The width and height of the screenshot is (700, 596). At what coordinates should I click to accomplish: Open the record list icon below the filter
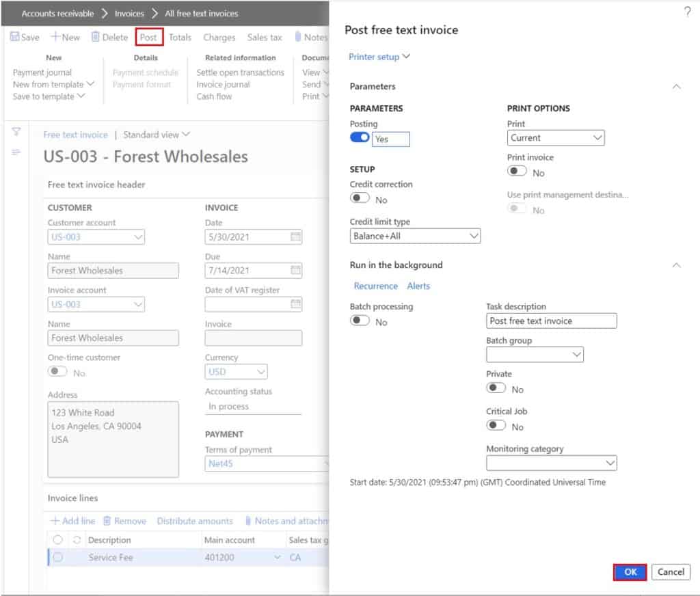16,152
